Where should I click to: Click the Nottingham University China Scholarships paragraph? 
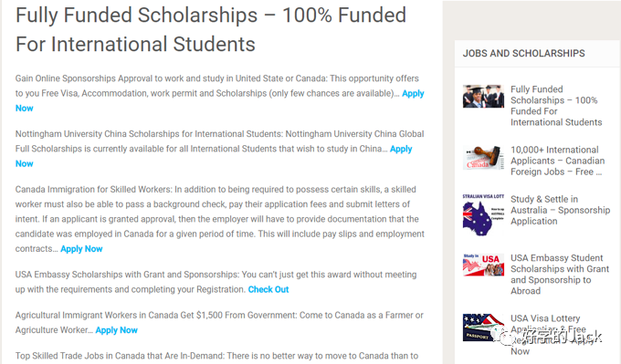tap(220, 149)
